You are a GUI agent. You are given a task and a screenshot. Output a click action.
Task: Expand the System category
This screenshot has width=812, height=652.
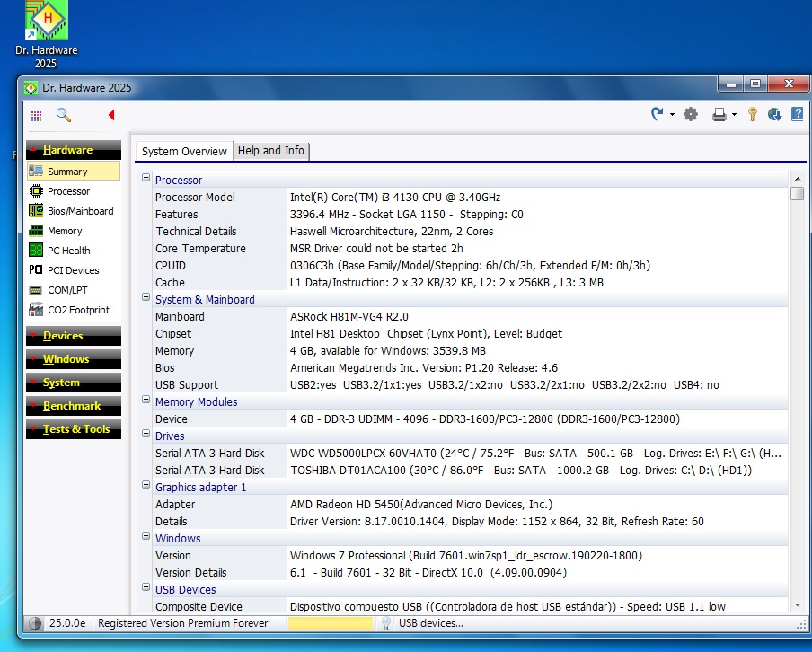tap(74, 383)
